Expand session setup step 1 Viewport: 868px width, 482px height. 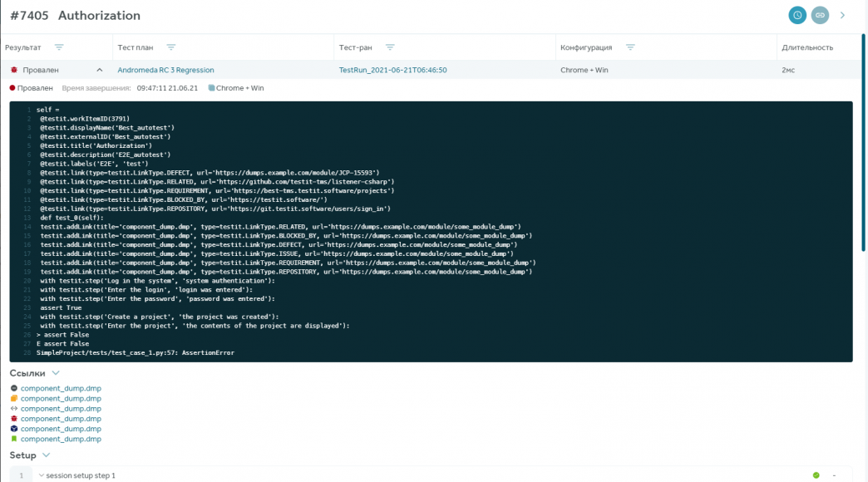[x=42, y=475]
